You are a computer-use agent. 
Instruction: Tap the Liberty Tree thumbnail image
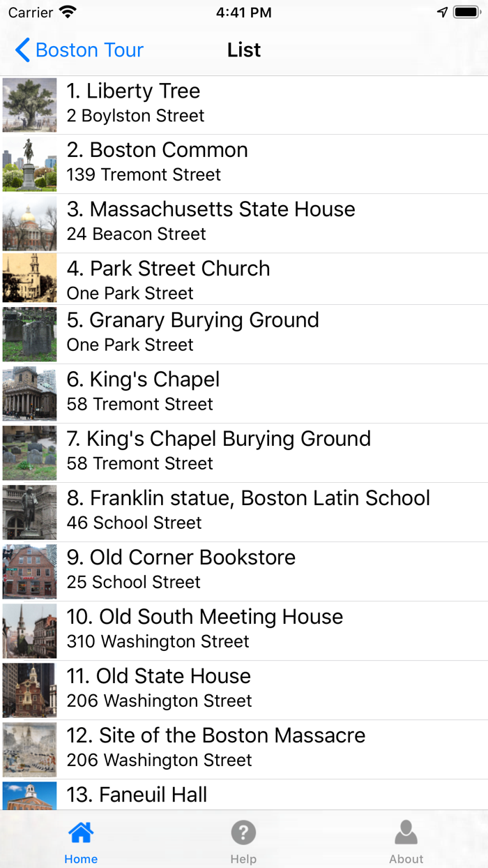pos(29,105)
